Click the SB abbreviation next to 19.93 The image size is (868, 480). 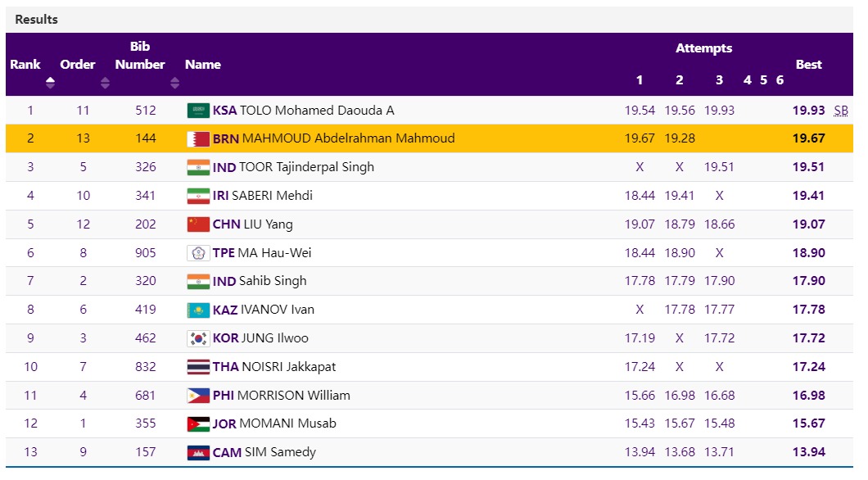click(841, 111)
